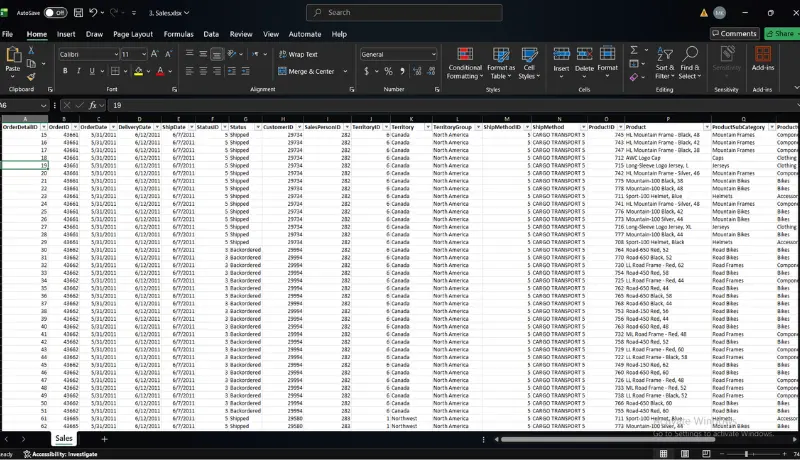Image resolution: width=800 pixels, height=460 pixels.
Task: Select the Format Painter brush icon
Action: pos(31,77)
